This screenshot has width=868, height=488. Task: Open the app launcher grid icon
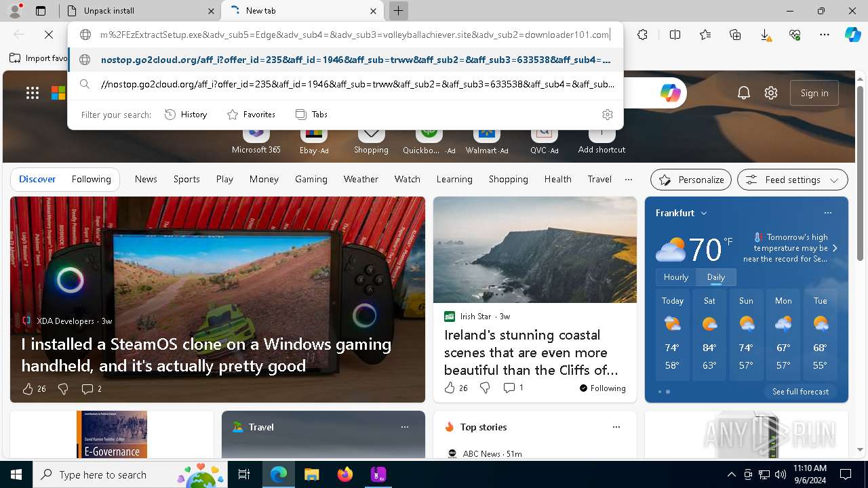tap(33, 93)
